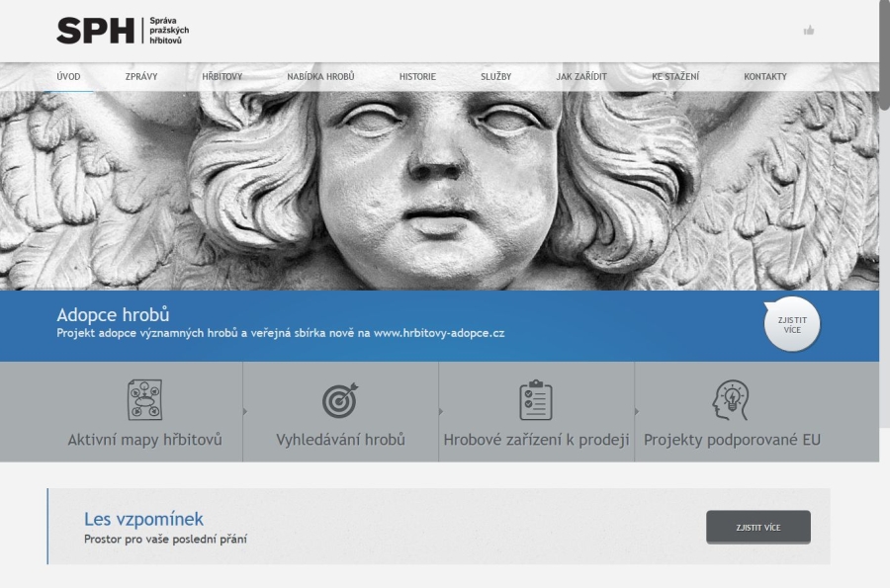Select NABÍDKA HROBŮ in navigation
890x588 pixels.
pyautogui.click(x=320, y=77)
